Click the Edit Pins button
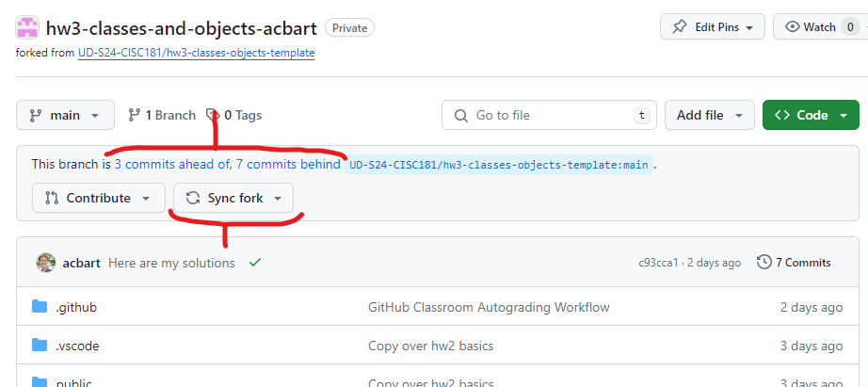The height and width of the screenshot is (387, 868). 713,26
